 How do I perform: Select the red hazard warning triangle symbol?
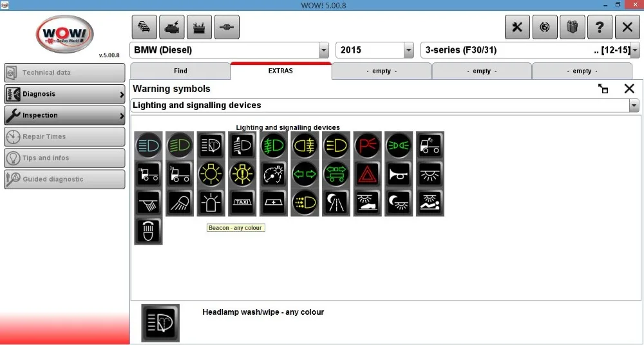[367, 174]
